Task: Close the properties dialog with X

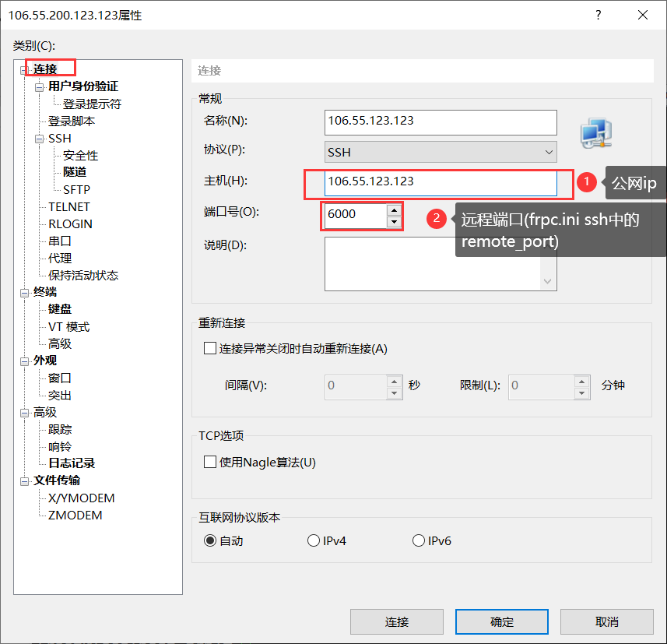Action: [643, 15]
